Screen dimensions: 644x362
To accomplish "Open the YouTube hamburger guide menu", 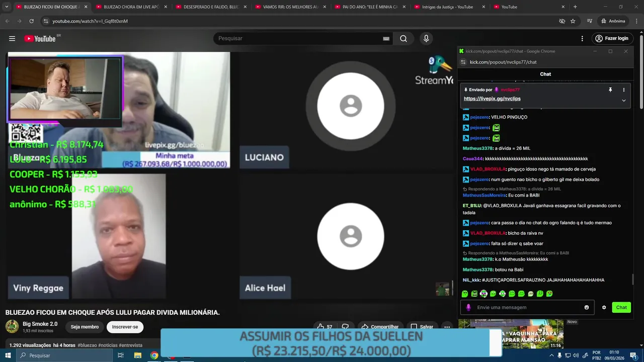I will (x=12, y=39).
